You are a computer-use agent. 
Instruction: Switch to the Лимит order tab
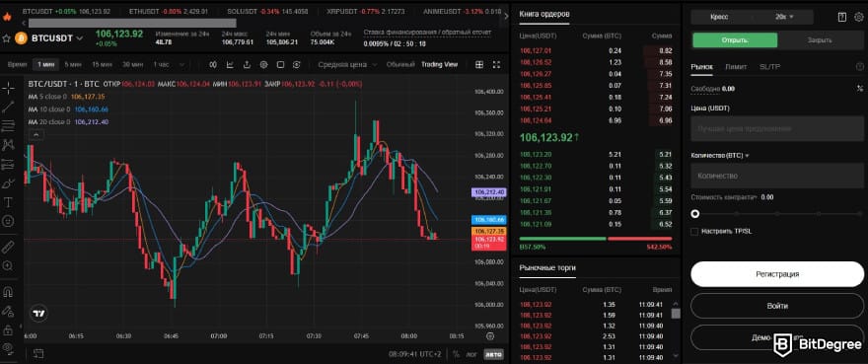(736, 66)
